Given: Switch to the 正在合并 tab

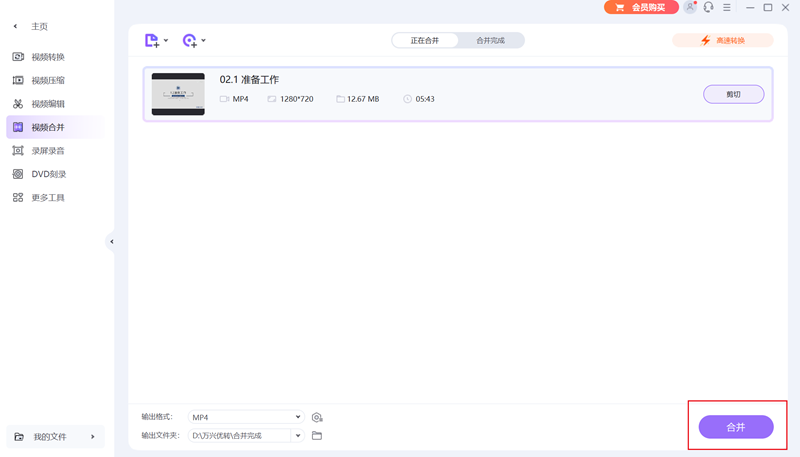Looking at the screenshot, I should point(424,40).
